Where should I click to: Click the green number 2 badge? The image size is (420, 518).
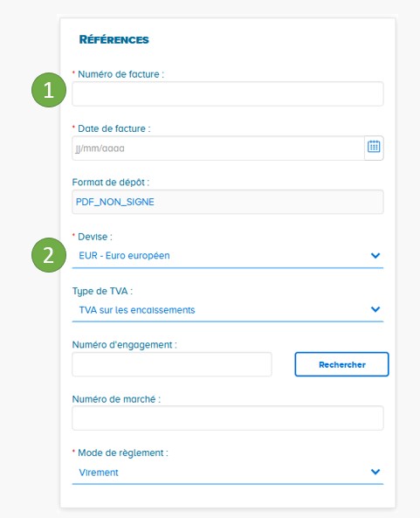(x=49, y=255)
